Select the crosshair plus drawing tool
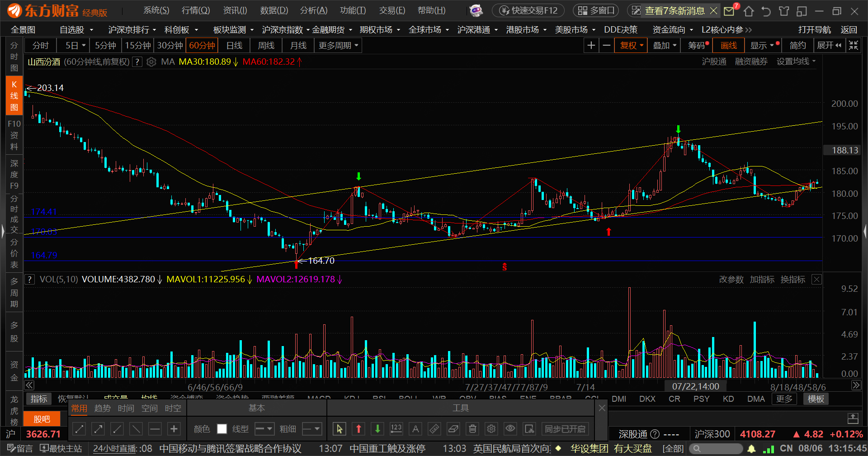This screenshot has height=456, width=868. click(174, 428)
